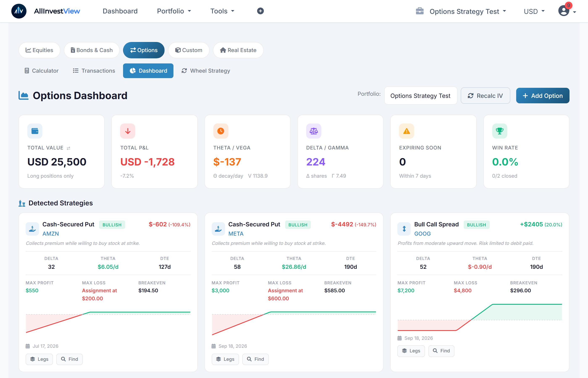Click the AMZN ticker link
The width and height of the screenshot is (588, 378).
(x=51, y=234)
